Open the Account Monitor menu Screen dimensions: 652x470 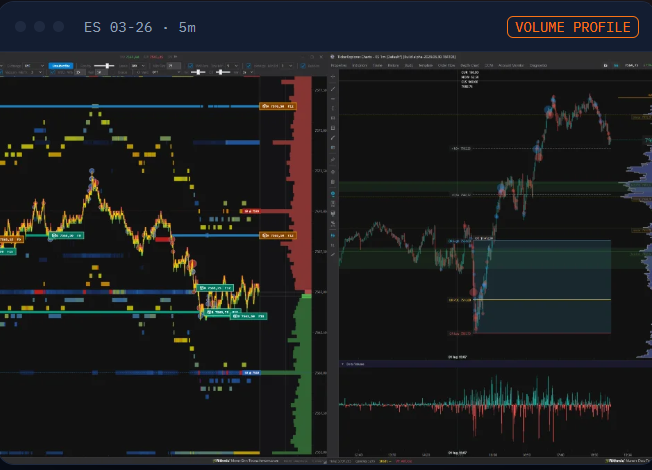[511, 65]
